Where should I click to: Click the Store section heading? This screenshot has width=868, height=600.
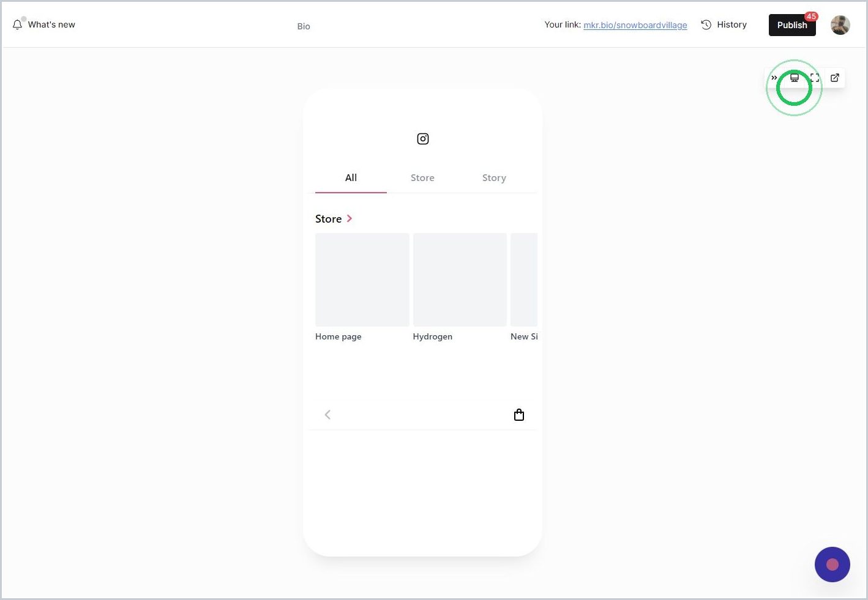(329, 219)
